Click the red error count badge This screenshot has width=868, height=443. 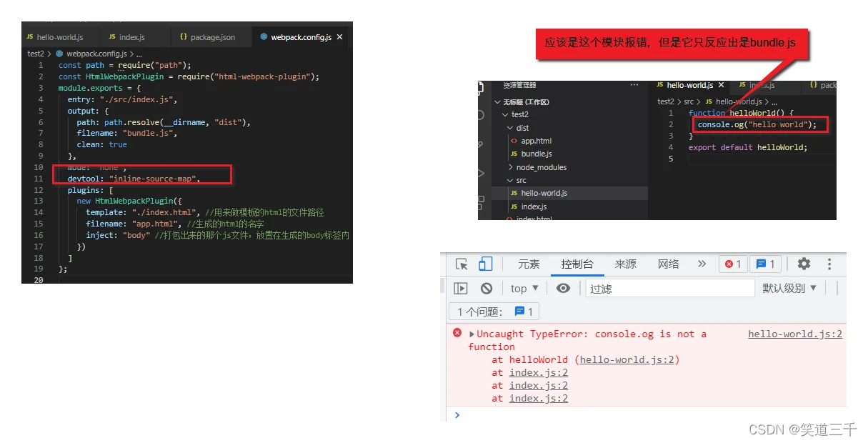pyautogui.click(x=734, y=264)
